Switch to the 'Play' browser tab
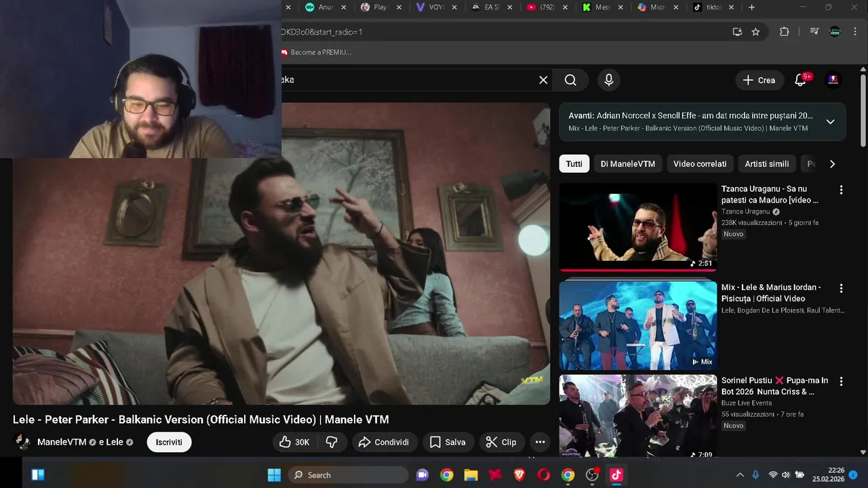The image size is (868, 488). click(x=374, y=7)
